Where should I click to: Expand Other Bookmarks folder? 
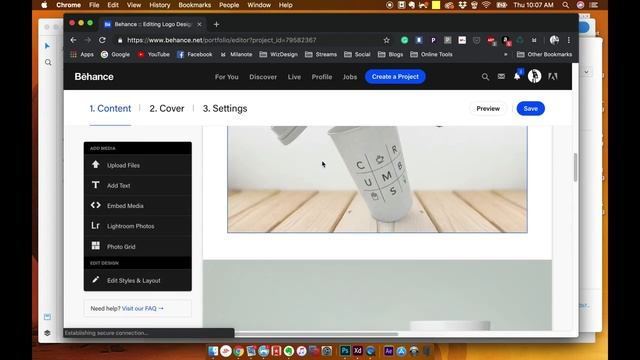click(544, 54)
